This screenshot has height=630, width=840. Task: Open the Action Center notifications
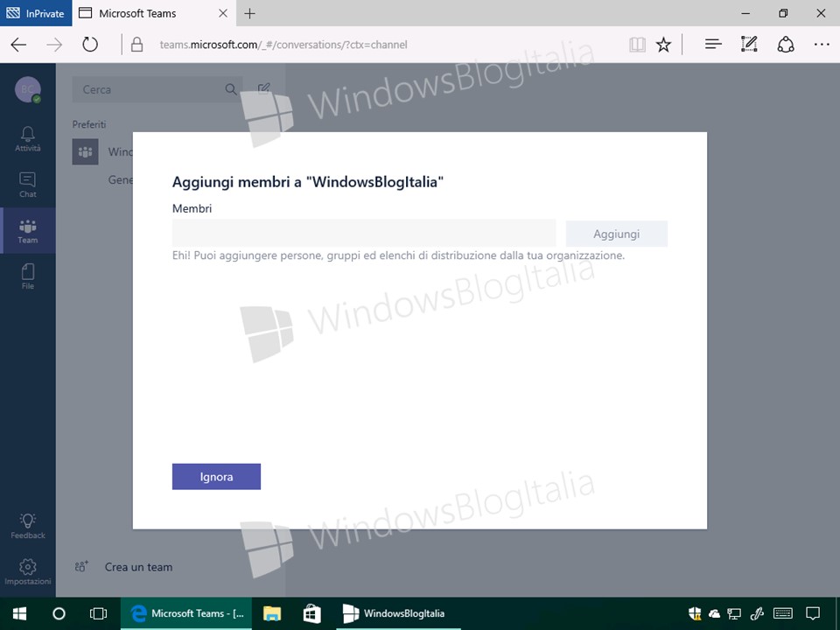[813, 613]
